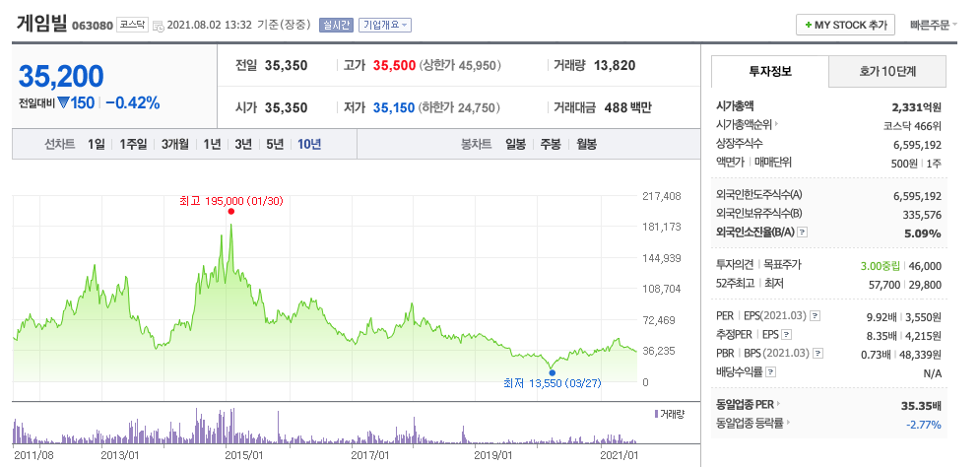Click the 상한가 45,950 text
Image resolution: width=980 pixels, height=467 pixels.
click(461, 65)
